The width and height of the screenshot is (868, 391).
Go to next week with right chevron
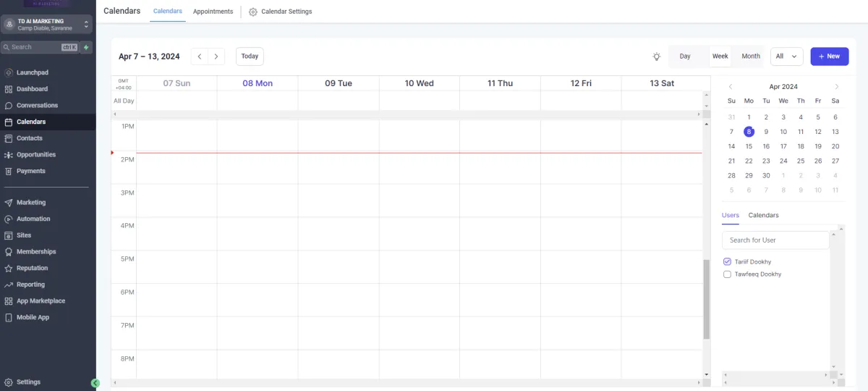(216, 56)
